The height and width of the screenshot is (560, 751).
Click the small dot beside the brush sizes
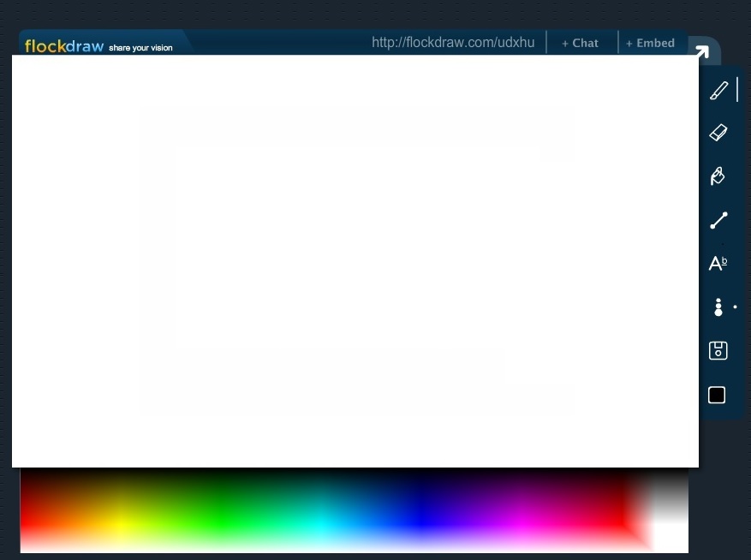pos(735,307)
